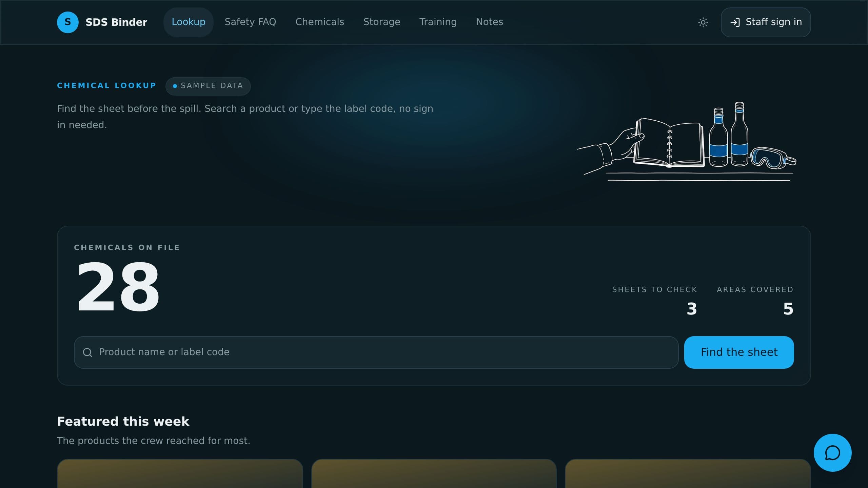Open the chat bubble floating button

(832, 453)
